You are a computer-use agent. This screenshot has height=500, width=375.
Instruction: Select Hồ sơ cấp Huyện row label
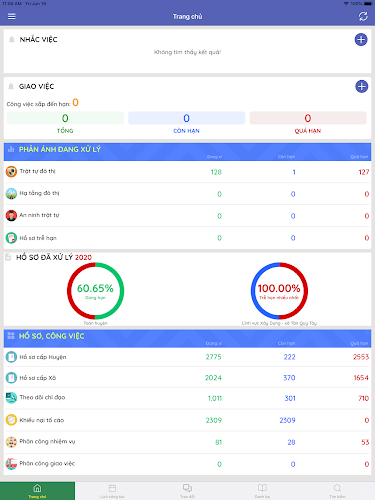[43, 357]
